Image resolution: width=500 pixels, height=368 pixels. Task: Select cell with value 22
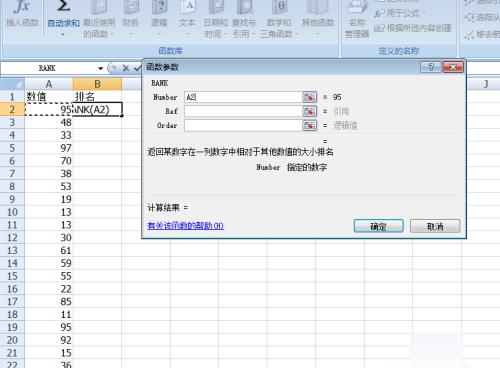pos(49,289)
